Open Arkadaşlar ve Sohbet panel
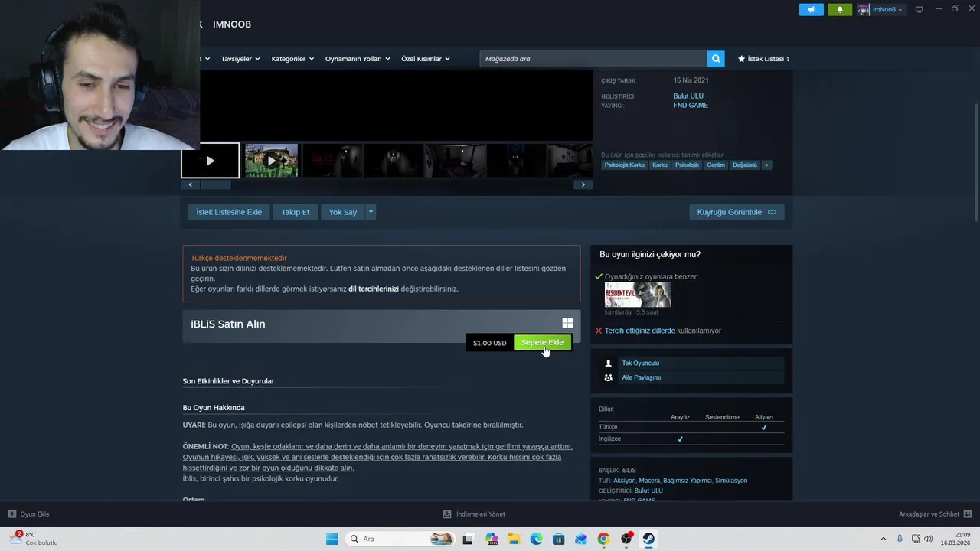The height and width of the screenshot is (551, 980). pyautogui.click(x=935, y=514)
